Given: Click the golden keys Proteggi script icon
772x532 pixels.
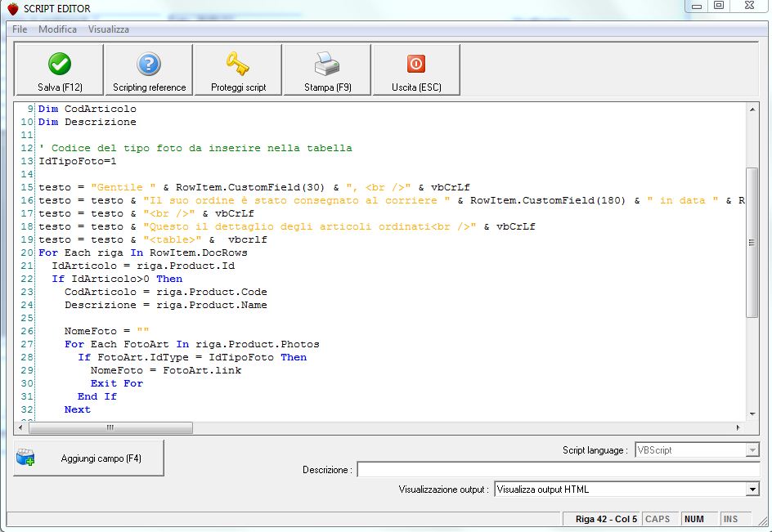Looking at the screenshot, I should tap(238, 64).
